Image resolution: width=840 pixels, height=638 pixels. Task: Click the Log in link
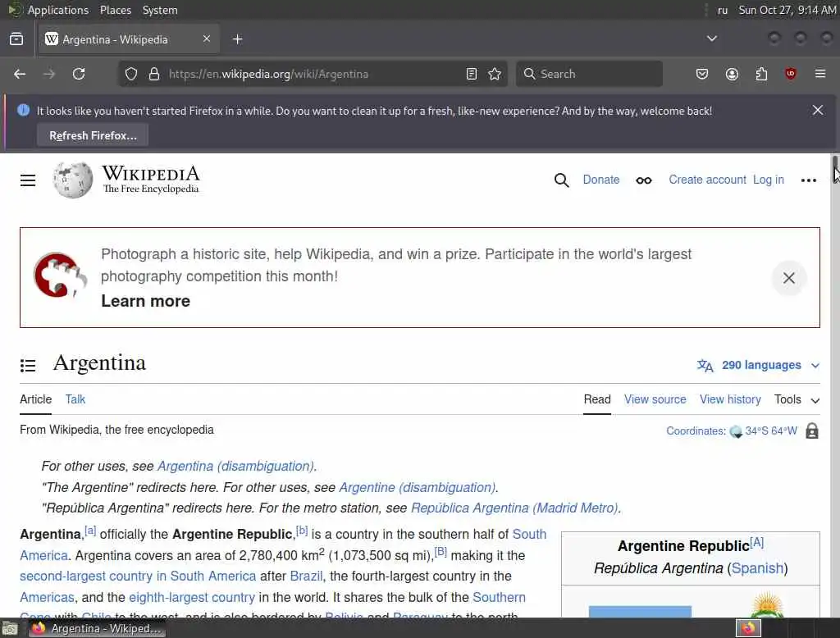768,180
